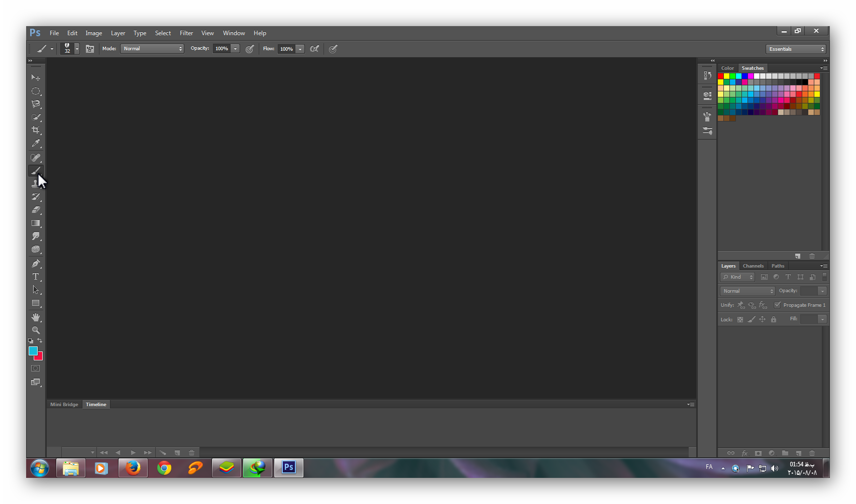
Task: Open the Opacity slider arrow in options bar
Action: point(235,49)
